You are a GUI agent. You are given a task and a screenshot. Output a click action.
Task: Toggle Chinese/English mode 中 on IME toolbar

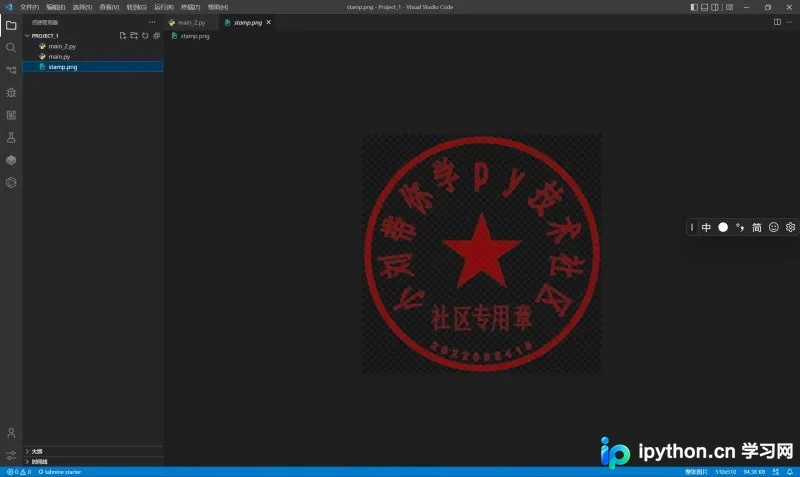pyautogui.click(x=706, y=227)
